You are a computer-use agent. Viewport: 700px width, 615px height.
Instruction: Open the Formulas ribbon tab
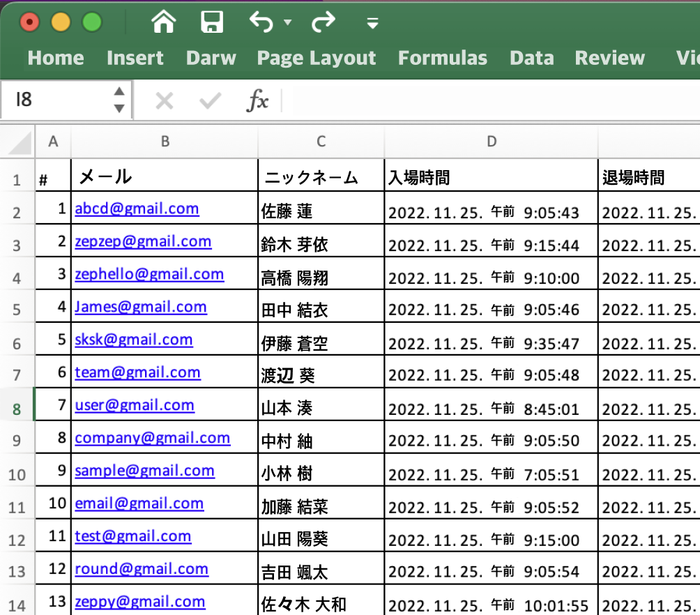click(x=443, y=58)
